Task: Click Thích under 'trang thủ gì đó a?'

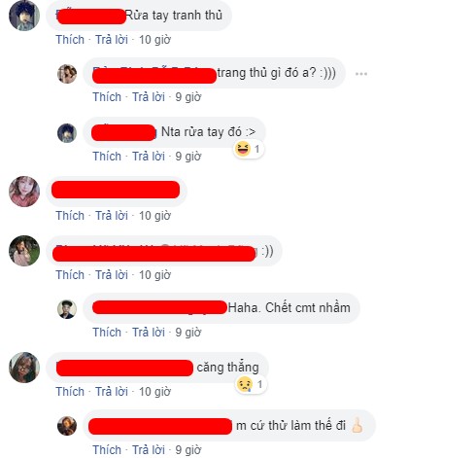Action: (x=107, y=97)
